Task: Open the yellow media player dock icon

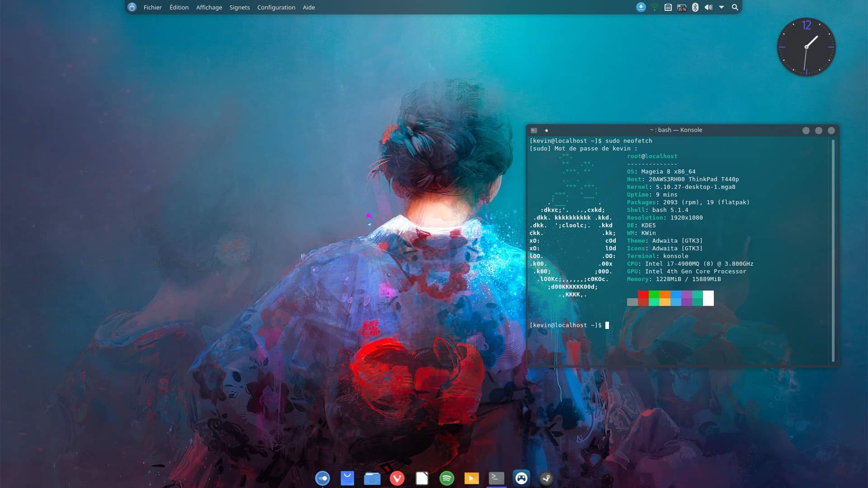Action: pyautogui.click(x=472, y=478)
